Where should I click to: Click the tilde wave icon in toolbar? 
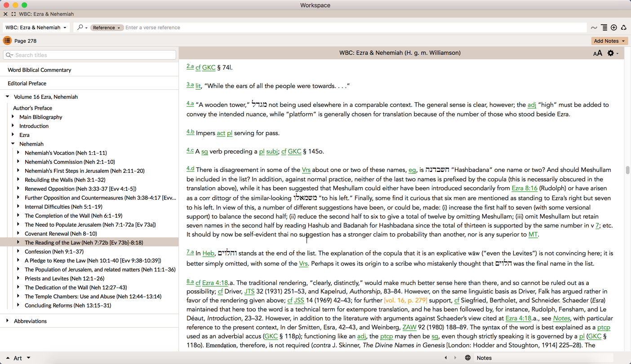594,28
